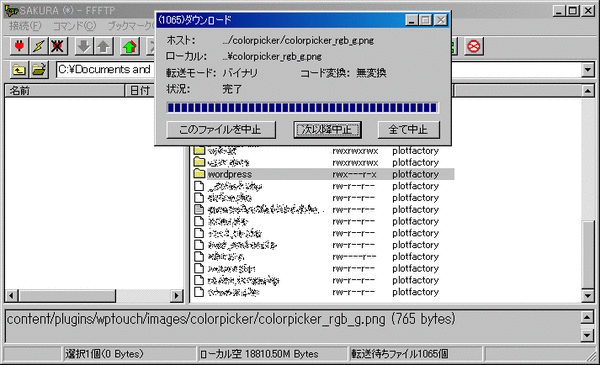This screenshot has height=365, width=600.
Task: Click the 全て中止 button
Action: pos(408,130)
